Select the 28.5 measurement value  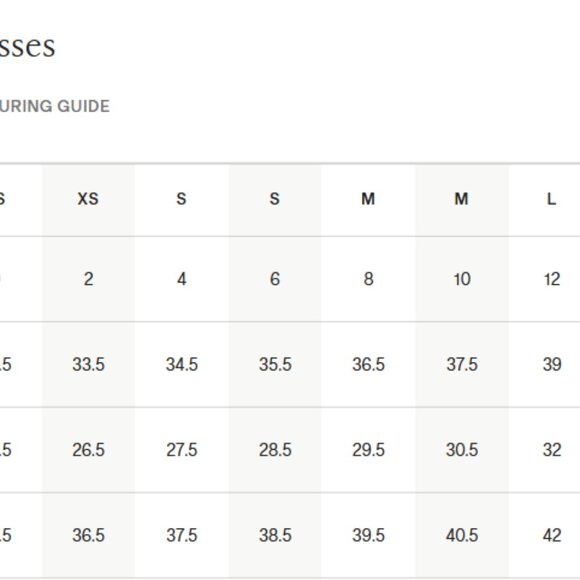click(275, 450)
